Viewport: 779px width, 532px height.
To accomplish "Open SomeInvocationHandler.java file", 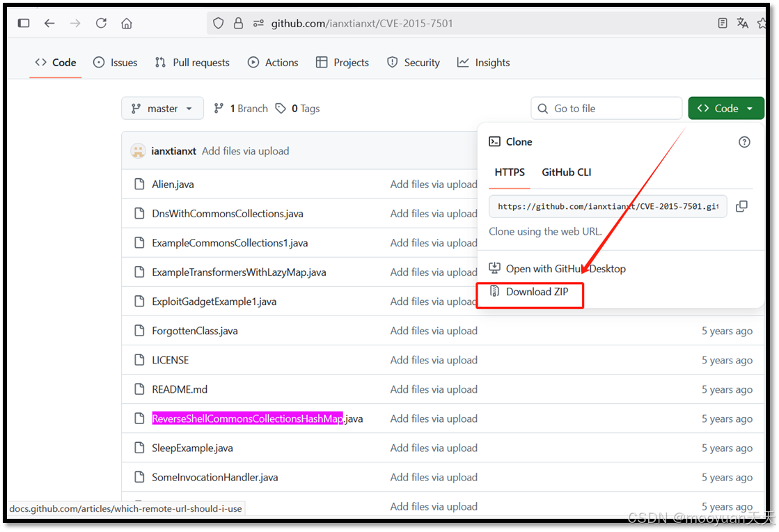I will coord(215,478).
